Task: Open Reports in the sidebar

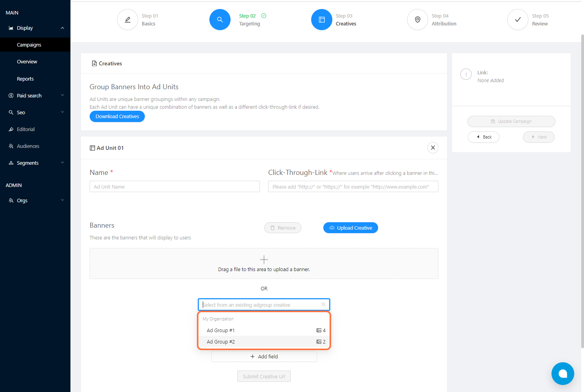Action: pyautogui.click(x=25, y=79)
